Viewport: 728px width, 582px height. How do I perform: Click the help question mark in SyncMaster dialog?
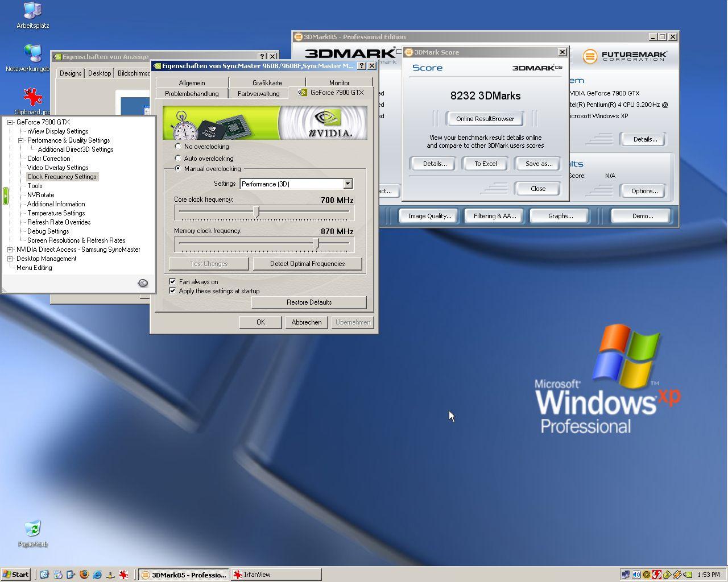pos(362,66)
